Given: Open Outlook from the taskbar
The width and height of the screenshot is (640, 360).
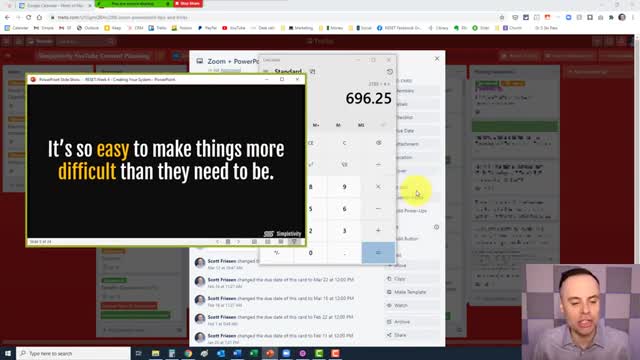Looking at the screenshot, I should 221,353.
